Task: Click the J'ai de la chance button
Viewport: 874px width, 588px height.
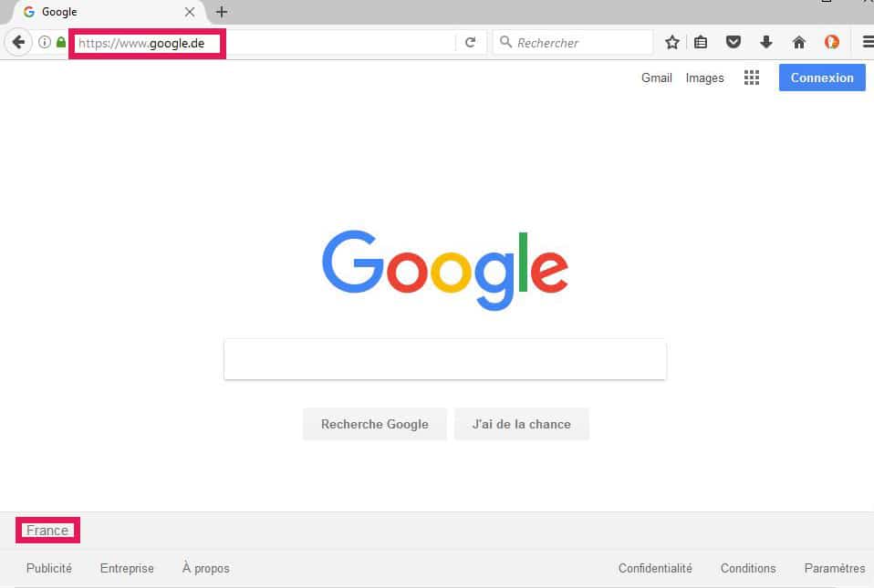Action: [x=521, y=424]
